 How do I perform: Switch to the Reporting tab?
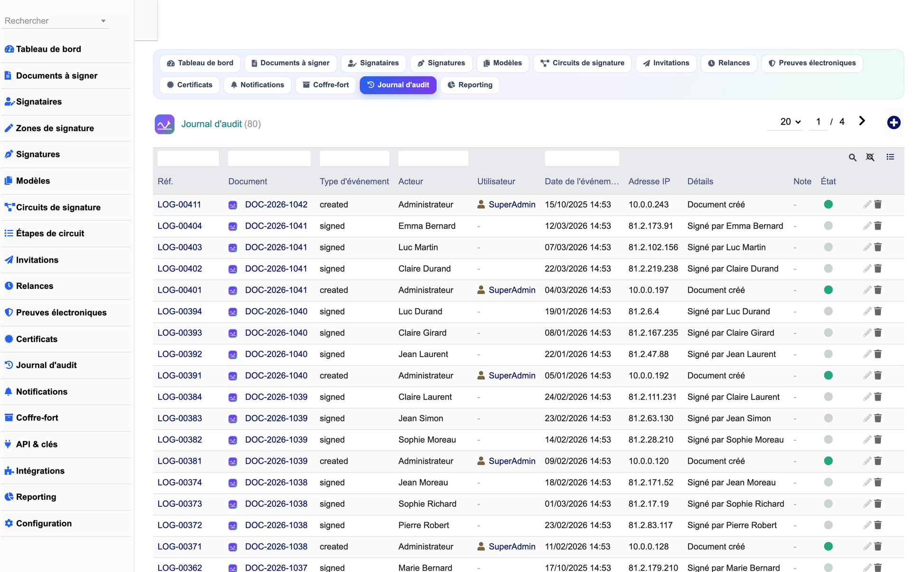click(470, 85)
